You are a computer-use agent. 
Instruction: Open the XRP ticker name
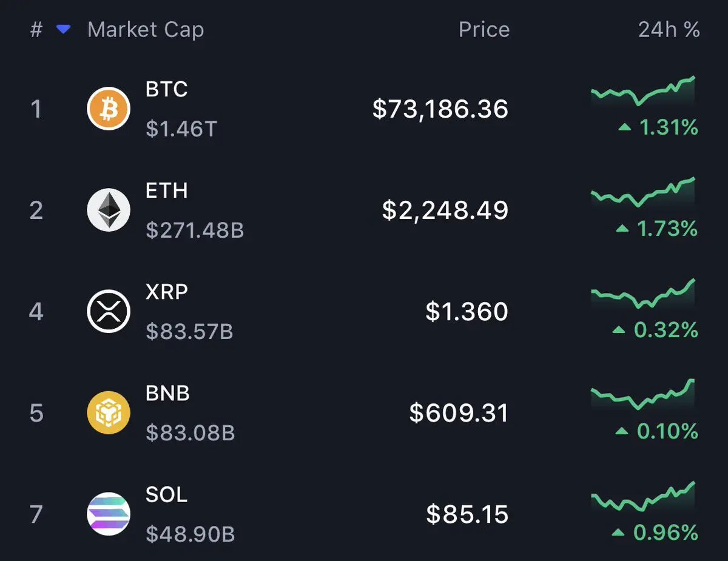167,292
